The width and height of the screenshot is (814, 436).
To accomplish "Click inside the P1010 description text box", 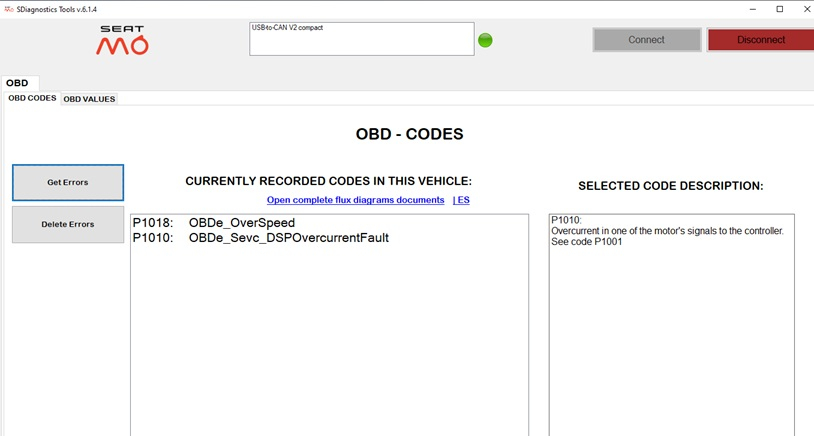I will pos(671,320).
